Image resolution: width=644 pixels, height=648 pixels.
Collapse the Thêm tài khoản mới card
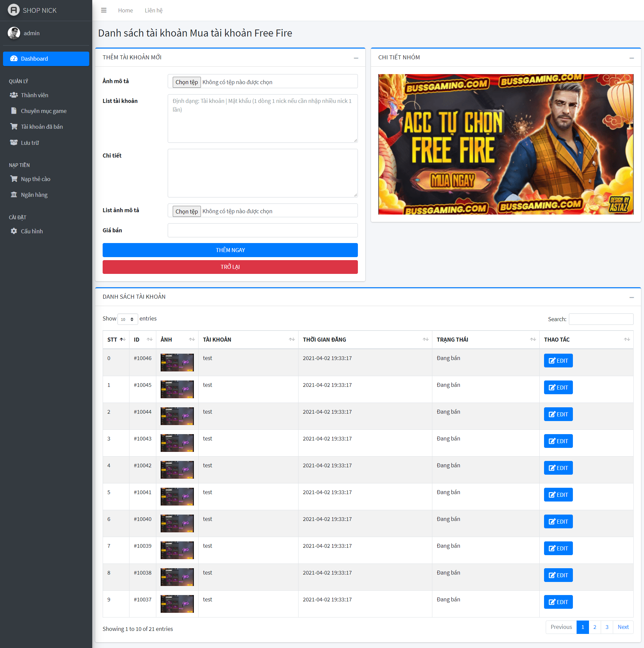pyautogui.click(x=356, y=58)
